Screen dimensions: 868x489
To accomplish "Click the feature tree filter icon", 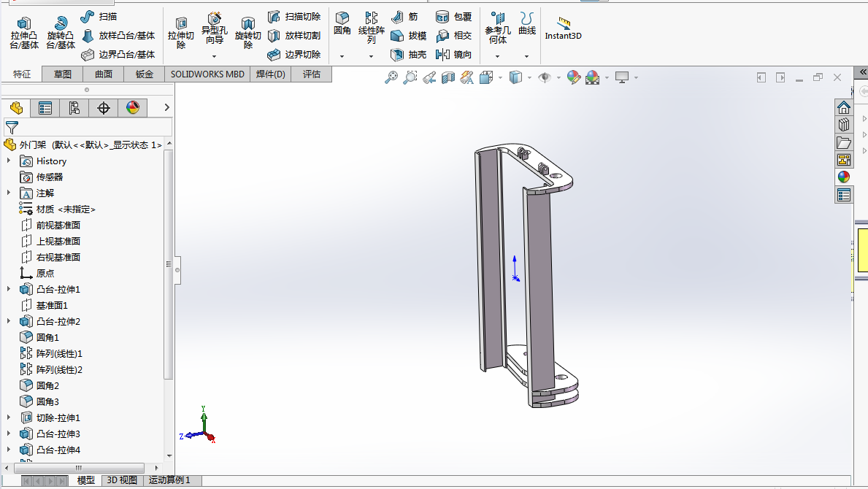I will pyautogui.click(x=12, y=127).
